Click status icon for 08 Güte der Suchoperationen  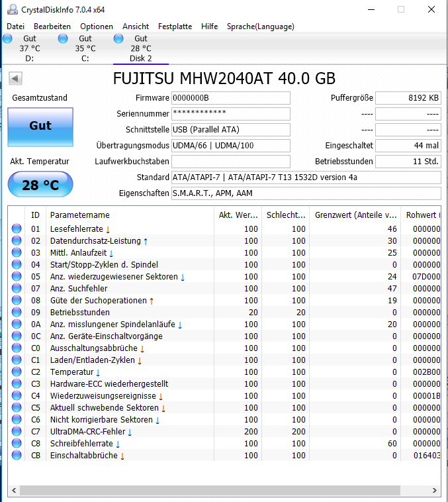point(17,300)
